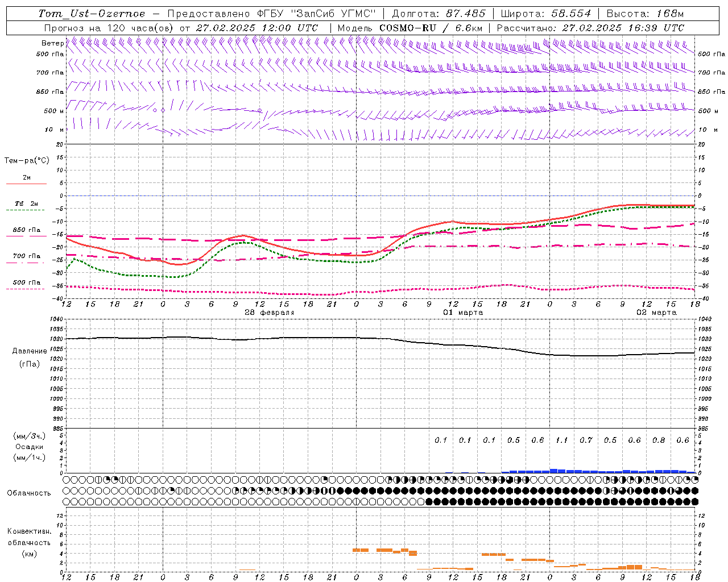The image size is (728, 582).
Task: Click the '(км)' unit under convective cloud label
Action: point(29,554)
